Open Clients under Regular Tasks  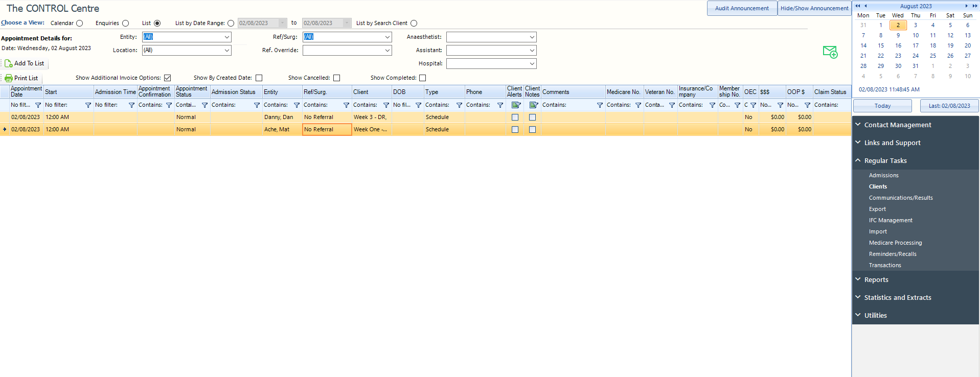[x=878, y=187]
